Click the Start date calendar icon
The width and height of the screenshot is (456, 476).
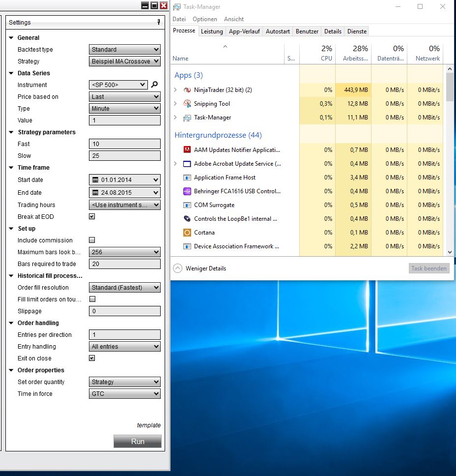95,179
